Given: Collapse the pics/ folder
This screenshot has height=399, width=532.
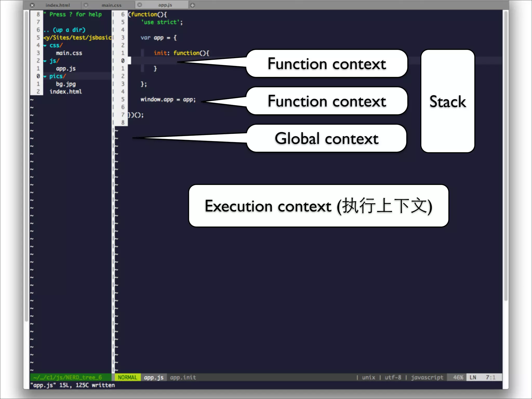Looking at the screenshot, I should pos(45,77).
